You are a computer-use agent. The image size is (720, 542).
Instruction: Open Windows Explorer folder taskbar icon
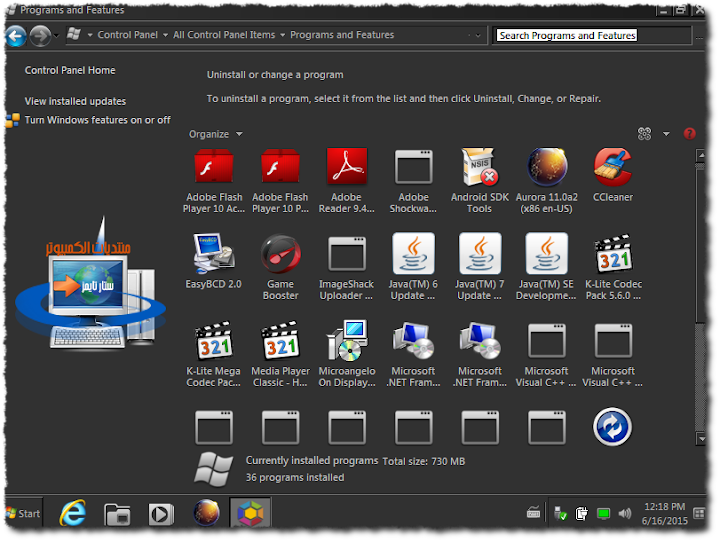(117, 514)
